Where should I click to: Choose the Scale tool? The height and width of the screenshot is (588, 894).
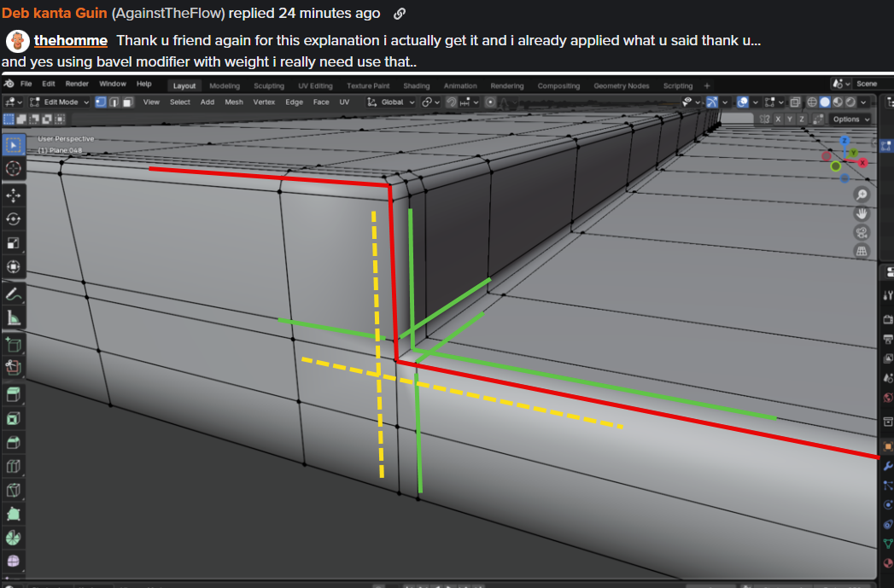(x=13, y=243)
